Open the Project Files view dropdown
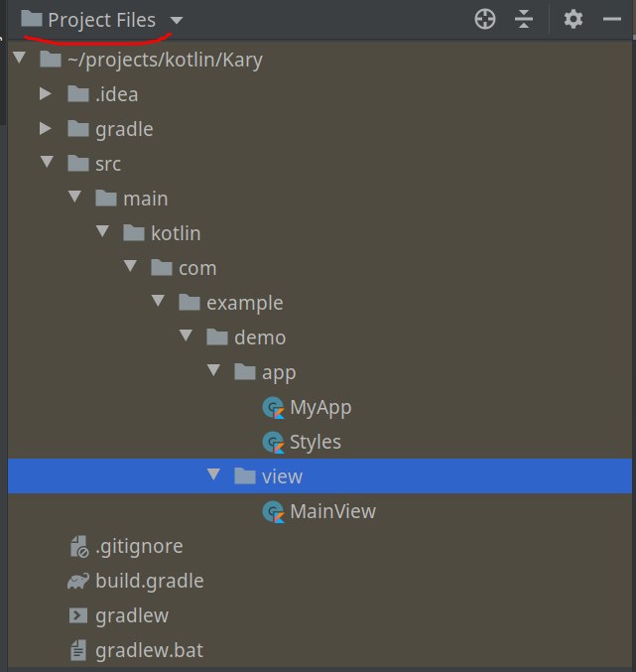The height and width of the screenshot is (672, 636). [177, 20]
